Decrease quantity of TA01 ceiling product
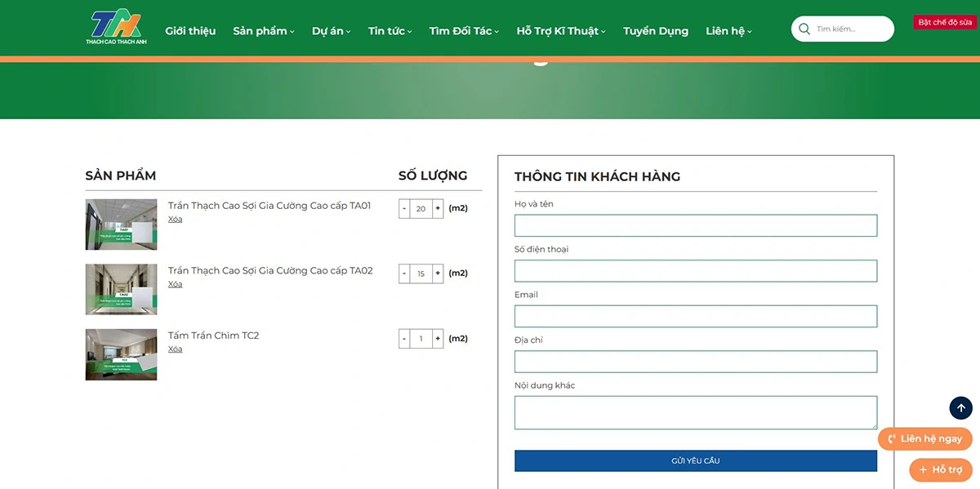 click(404, 208)
